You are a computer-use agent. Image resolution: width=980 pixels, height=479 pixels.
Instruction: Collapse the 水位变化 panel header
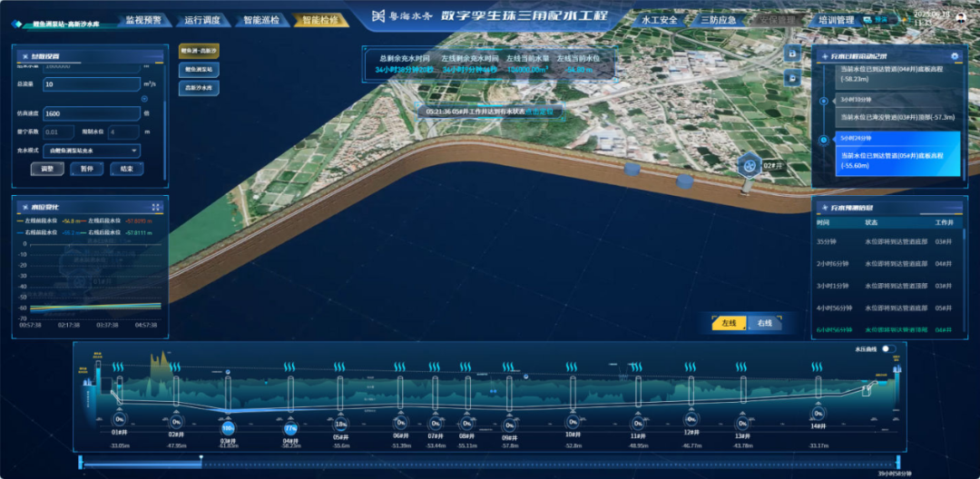24,207
